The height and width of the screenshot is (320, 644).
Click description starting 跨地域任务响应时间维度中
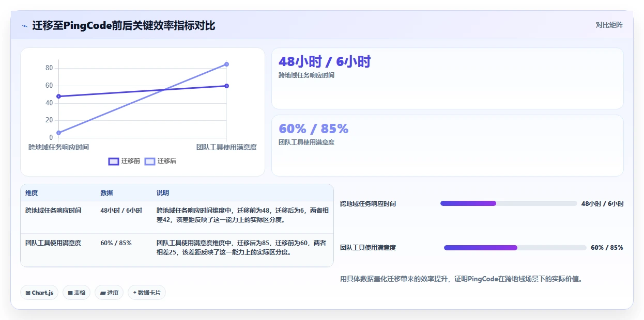coord(241,215)
